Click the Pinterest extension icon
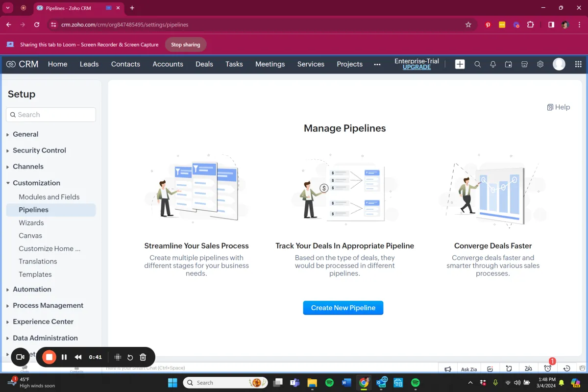This screenshot has width=588, height=392. tap(488, 24)
